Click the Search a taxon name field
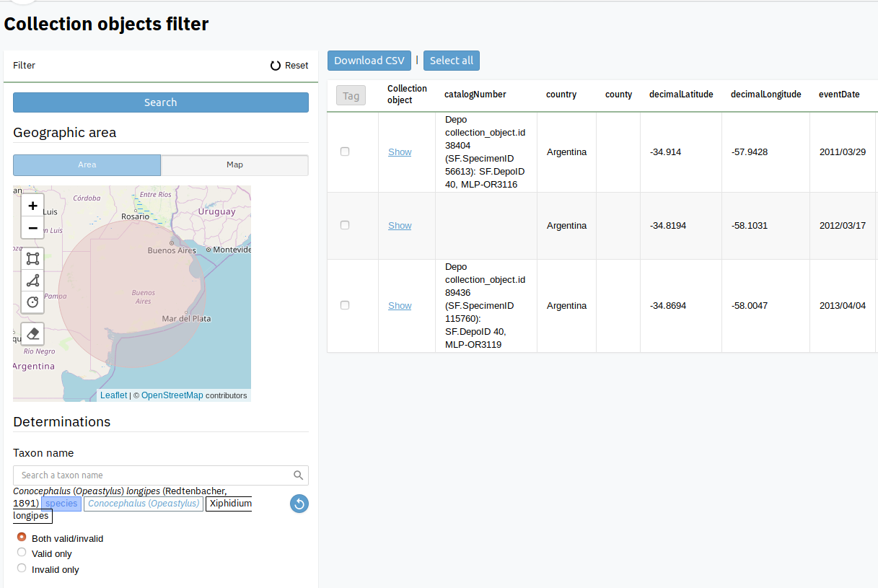The width and height of the screenshot is (878, 588). tap(144, 475)
